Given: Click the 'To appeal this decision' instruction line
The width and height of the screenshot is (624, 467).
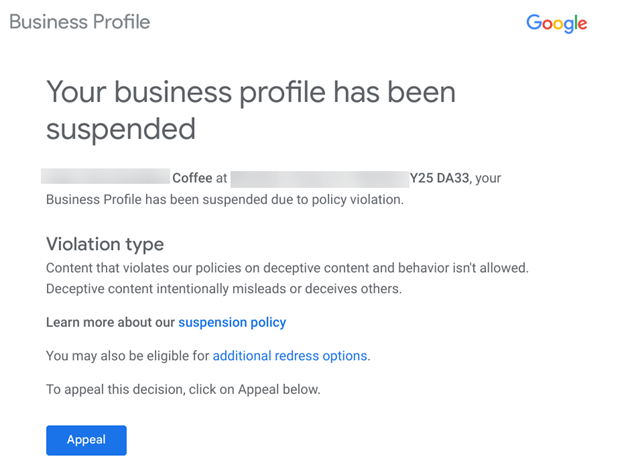Looking at the screenshot, I should tap(183, 389).
